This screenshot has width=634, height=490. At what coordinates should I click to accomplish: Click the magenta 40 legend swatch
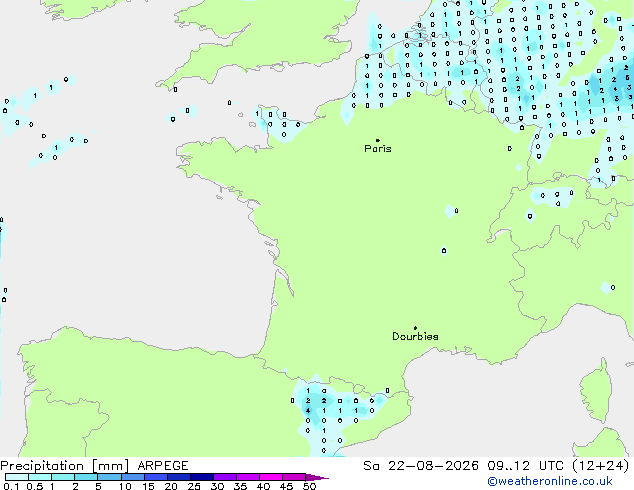271,477
